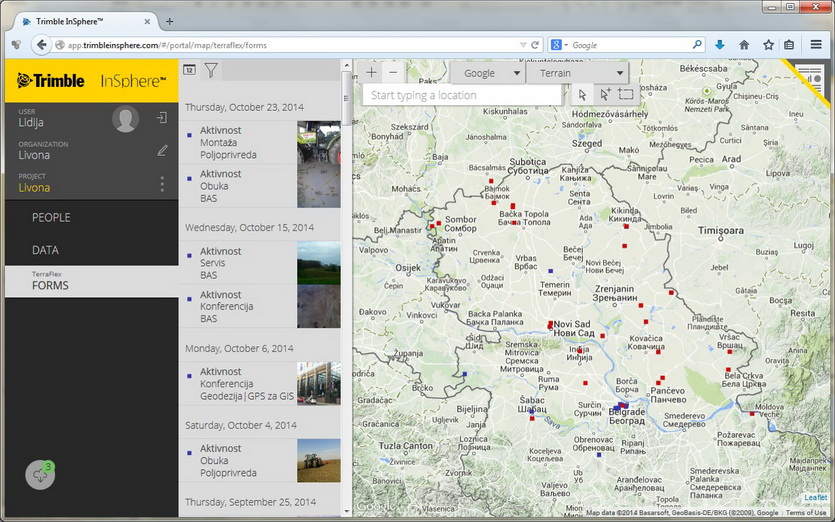The height and width of the screenshot is (522, 835).
Task: Close the Trimble InSphere tab
Action: (x=147, y=22)
